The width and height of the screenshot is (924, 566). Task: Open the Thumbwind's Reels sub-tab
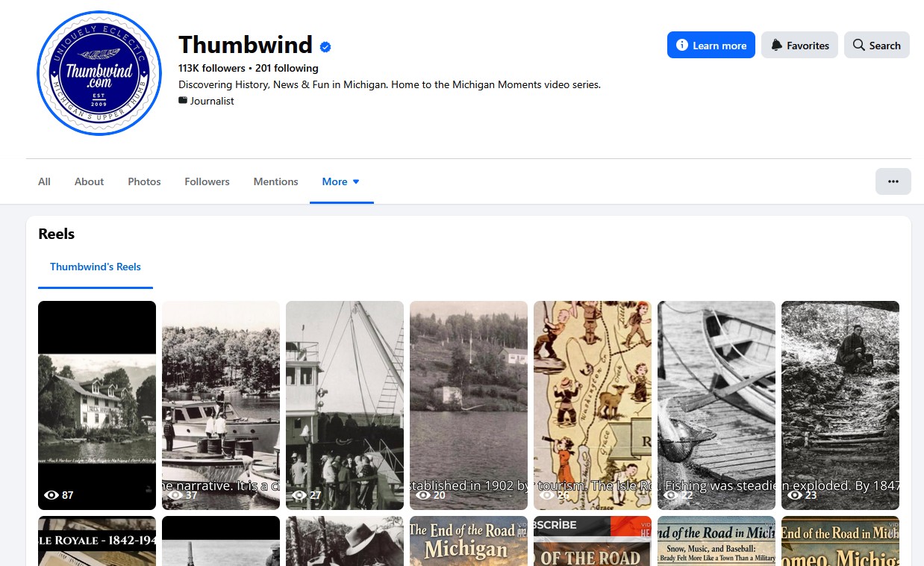point(96,267)
